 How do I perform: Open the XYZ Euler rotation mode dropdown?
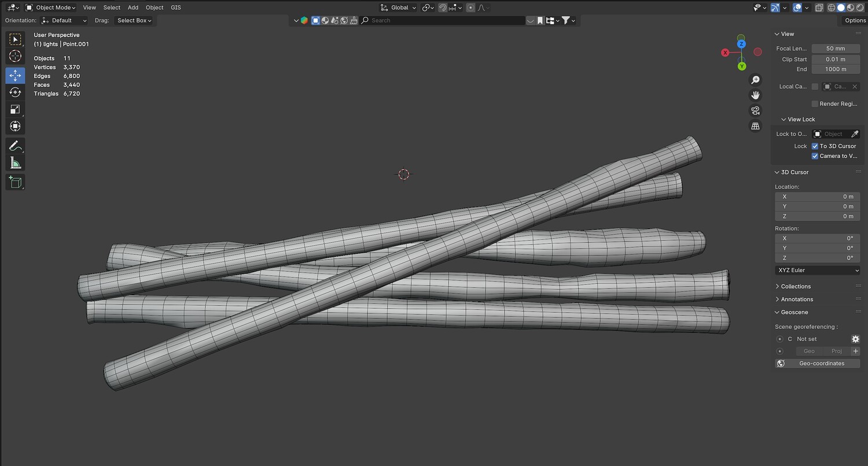[x=818, y=271]
